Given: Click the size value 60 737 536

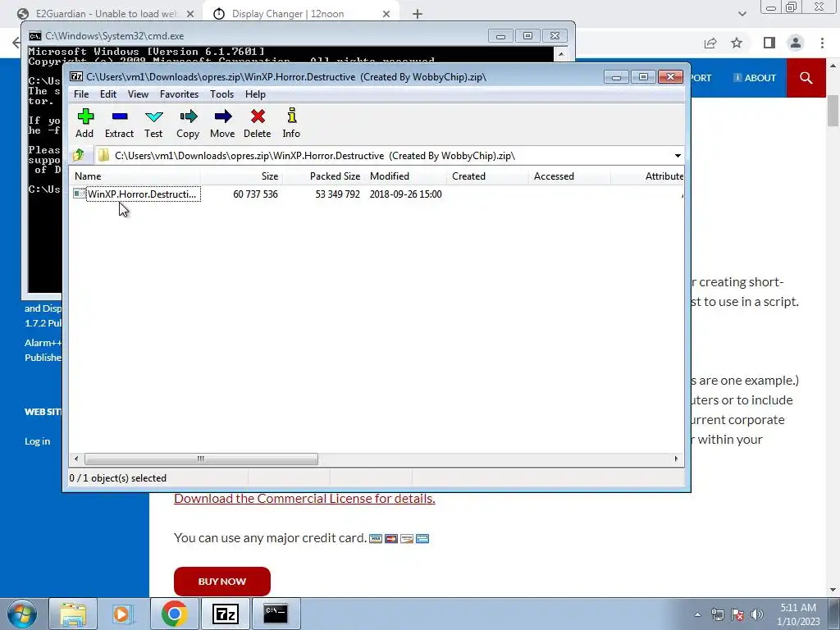Looking at the screenshot, I should (x=256, y=194).
